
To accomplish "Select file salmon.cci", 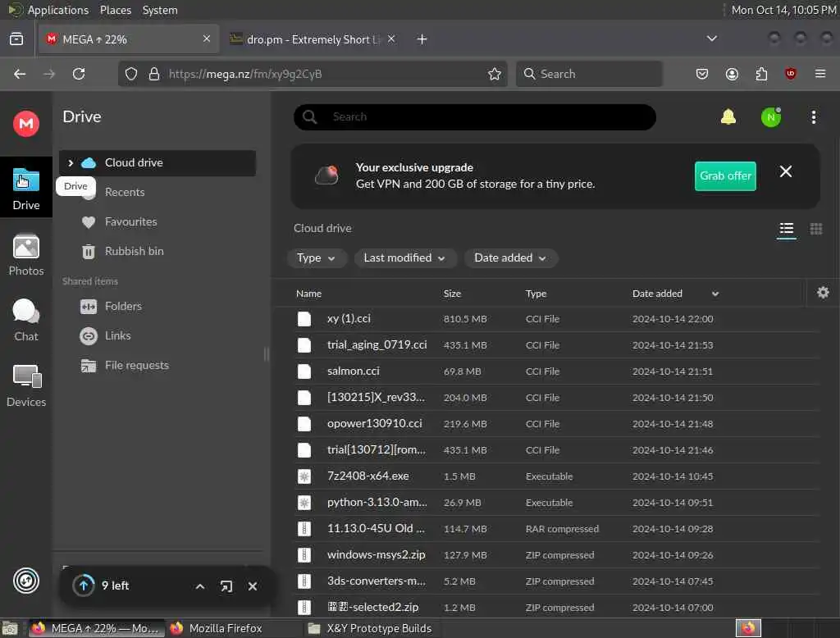I will pyautogui.click(x=556, y=371).
